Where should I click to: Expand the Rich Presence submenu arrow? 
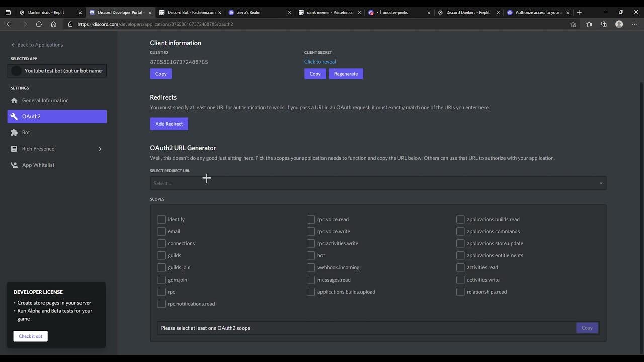(100, 149)
